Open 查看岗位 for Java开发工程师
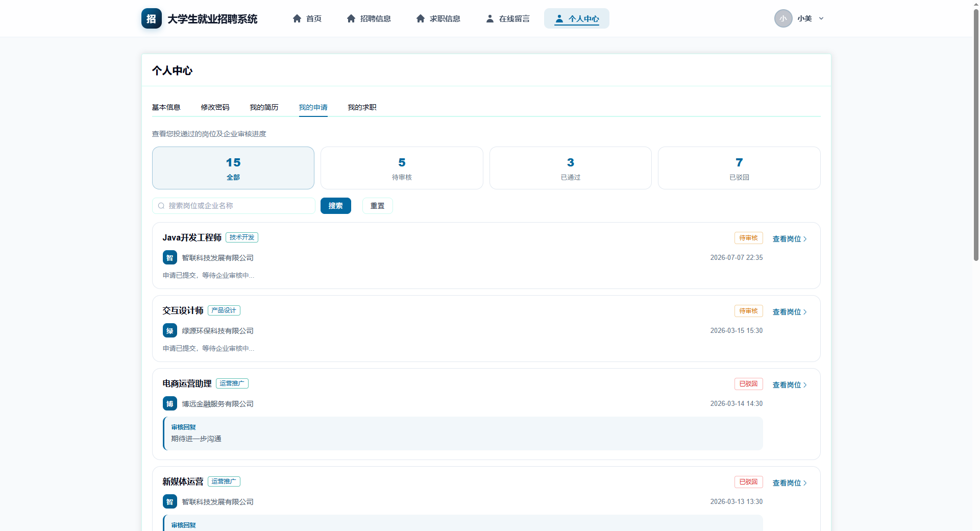Screen dimensions: 980x531 tap(790, 238)
